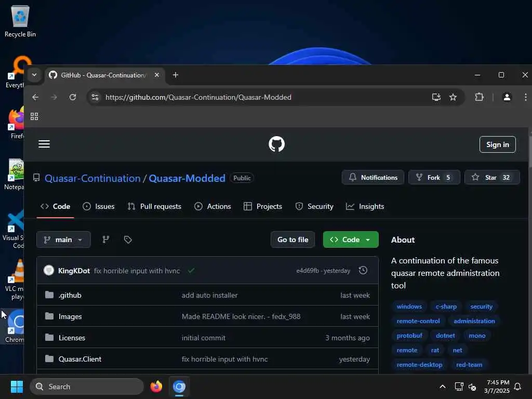Switch to the Issues tab
532x399 pixels.
tap(98, 206)
